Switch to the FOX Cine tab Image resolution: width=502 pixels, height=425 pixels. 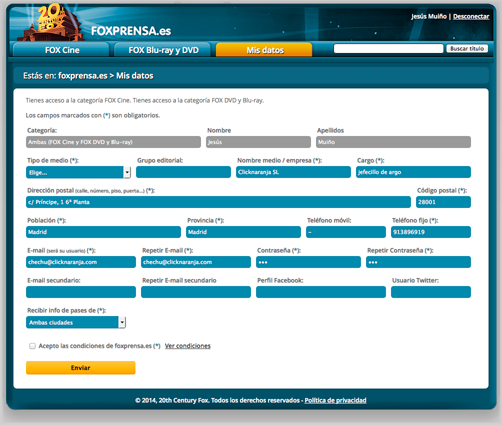[x=61, y=50]
